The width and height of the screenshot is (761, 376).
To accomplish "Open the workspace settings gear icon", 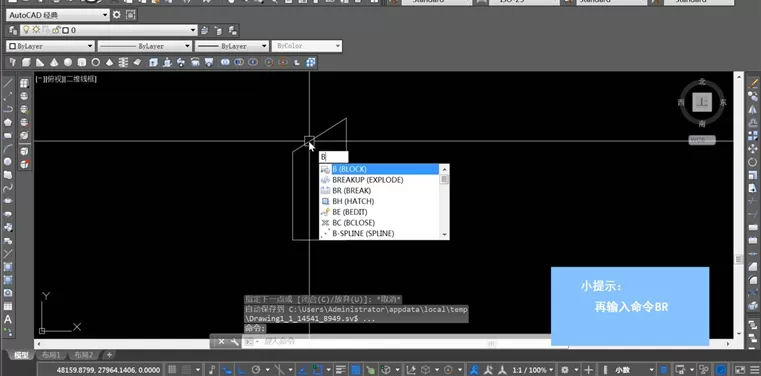I will pos(116,15).
